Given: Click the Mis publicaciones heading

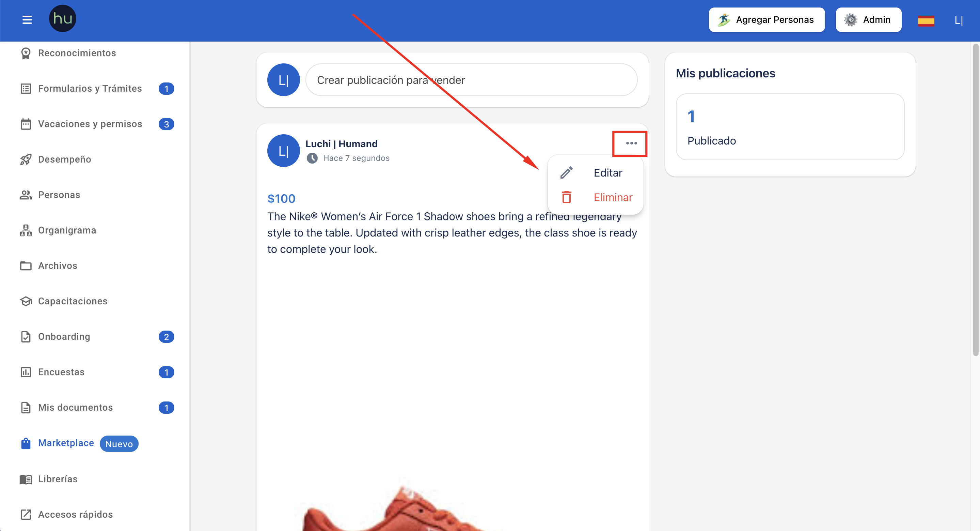Looking at the screenshot, I should click(725, 73).
